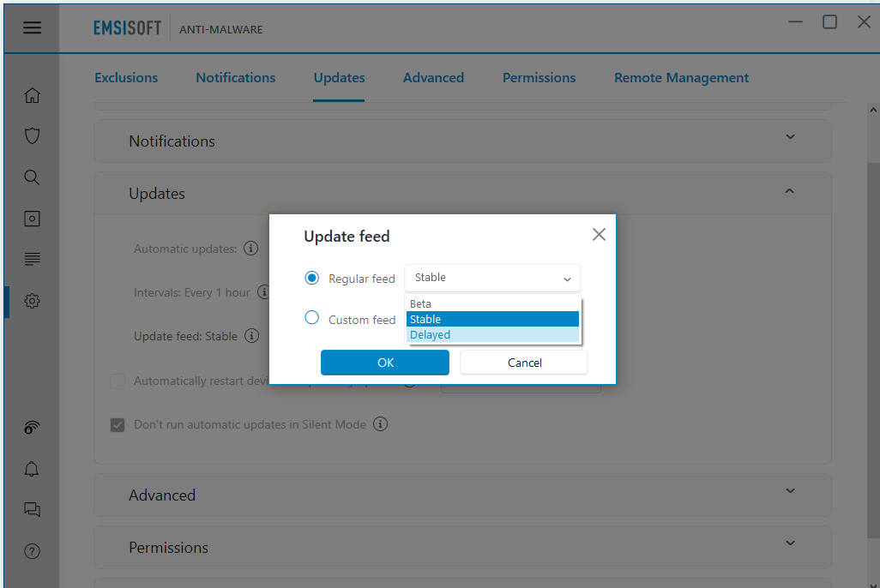880x588 pixels.
Task: Select the Settings gear icon
Action: (32, 301)
